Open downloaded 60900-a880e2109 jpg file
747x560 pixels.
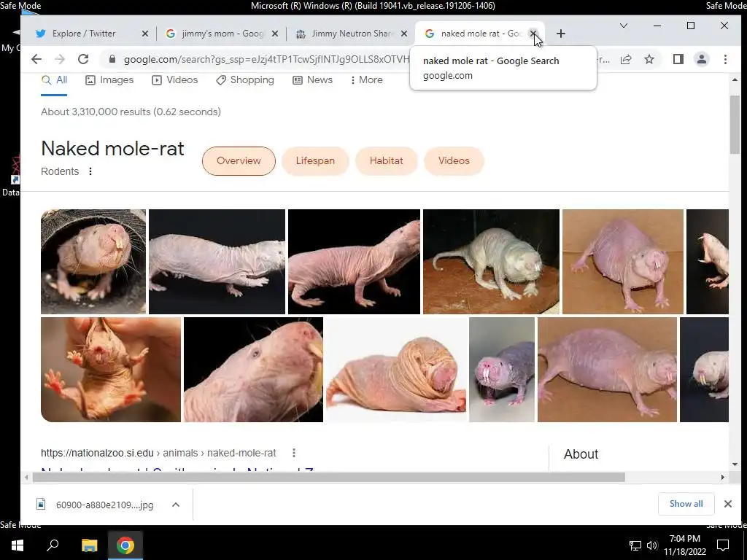(x=96, y=505)
